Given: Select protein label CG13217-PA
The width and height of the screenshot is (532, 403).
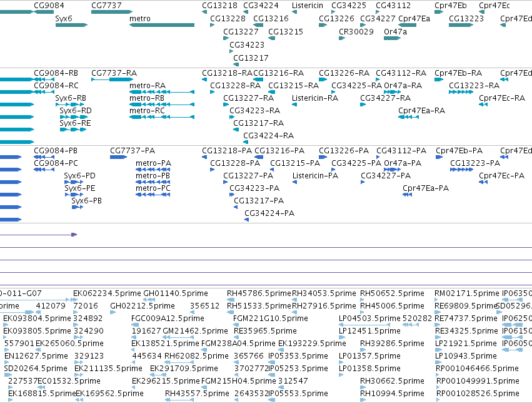Looking at the screenshot, I should [x=259, y=201].
